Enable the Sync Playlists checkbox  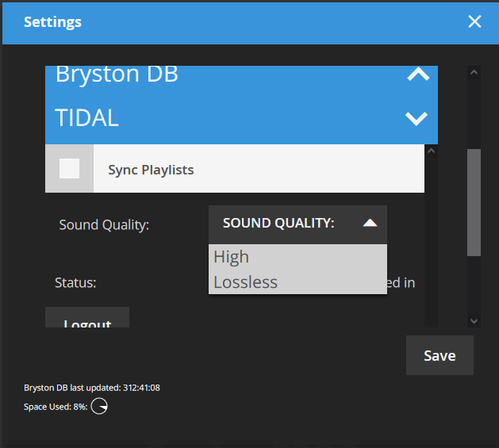69,168
